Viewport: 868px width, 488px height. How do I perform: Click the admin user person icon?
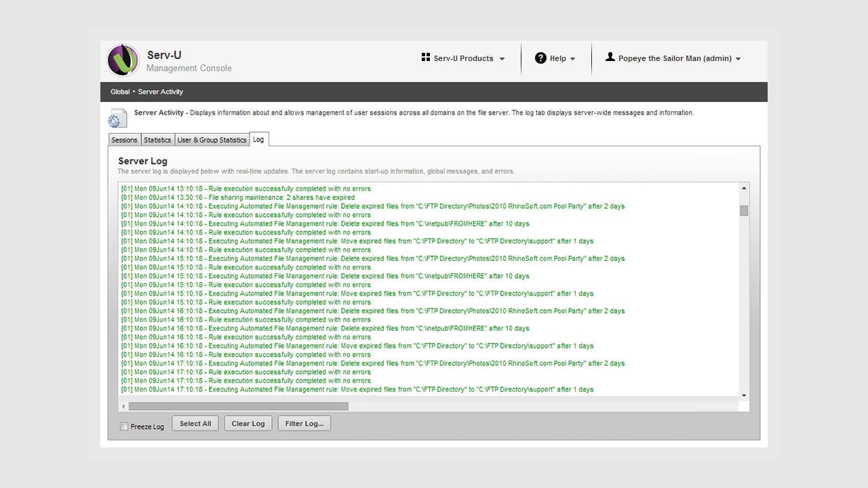click(x=610, y=58)
